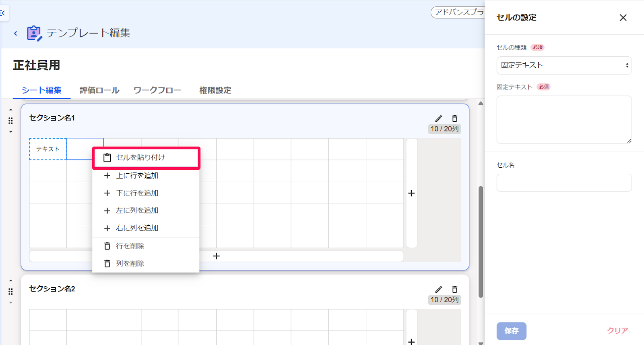
Task: Click the セクション名2 heading
Action: click(x=52, y=289)
